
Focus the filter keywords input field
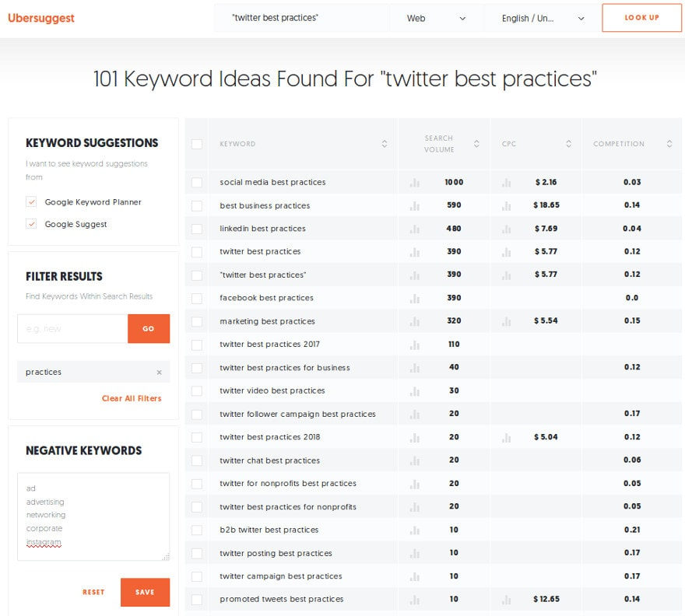coord(72,328)
